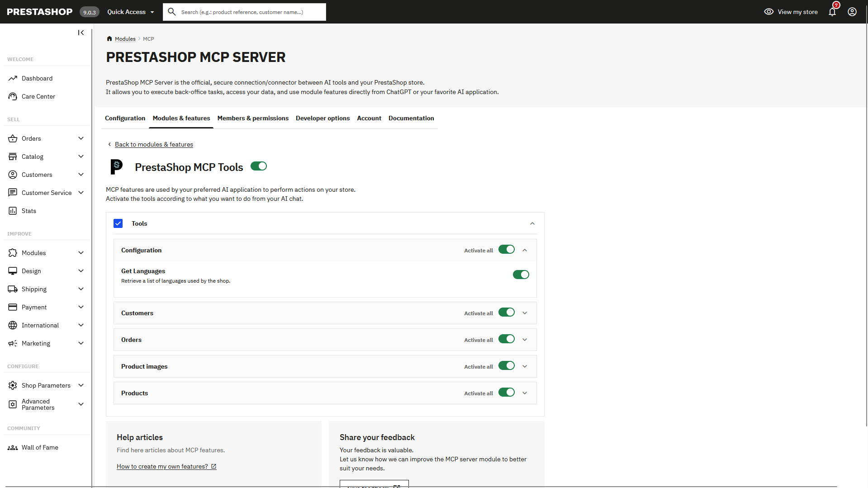
Task: Expand the Modules sidebar menu chevron
Action: point(81,253)
